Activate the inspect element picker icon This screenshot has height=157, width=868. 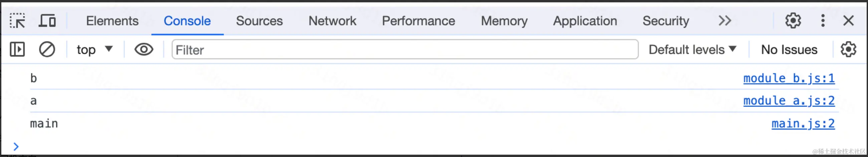(17, 21)
